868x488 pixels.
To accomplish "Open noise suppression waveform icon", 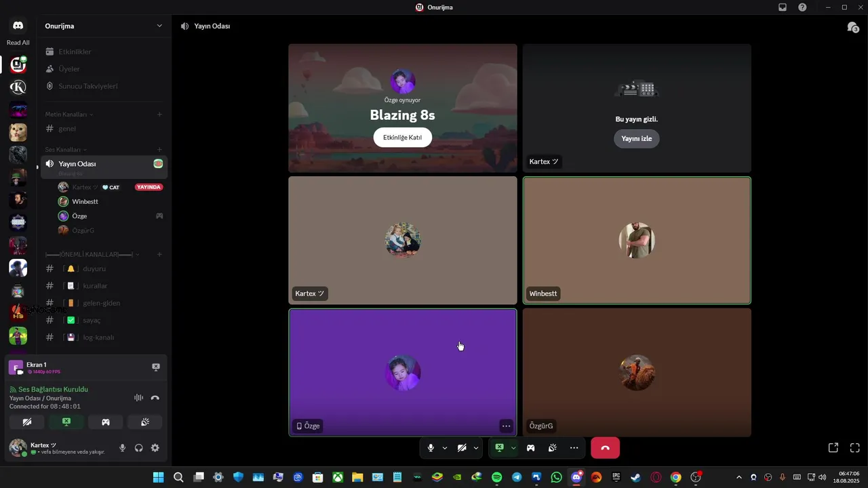I will 138,398.
